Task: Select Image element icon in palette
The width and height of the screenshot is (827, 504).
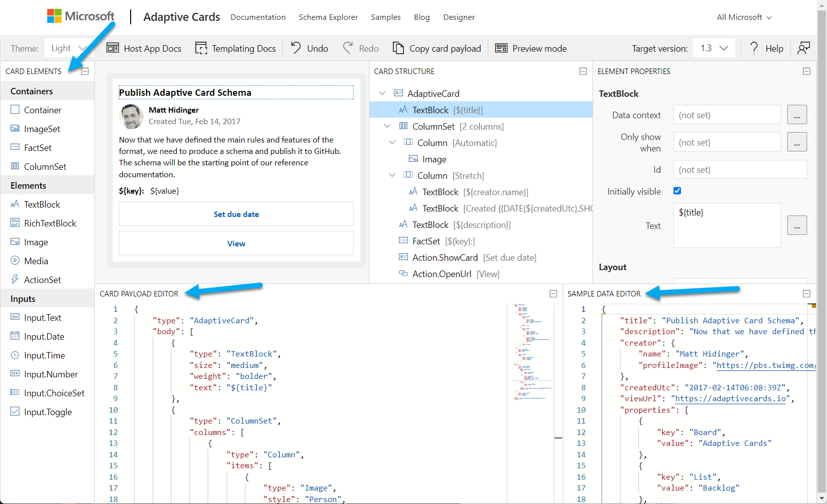Action: (15, 242)
